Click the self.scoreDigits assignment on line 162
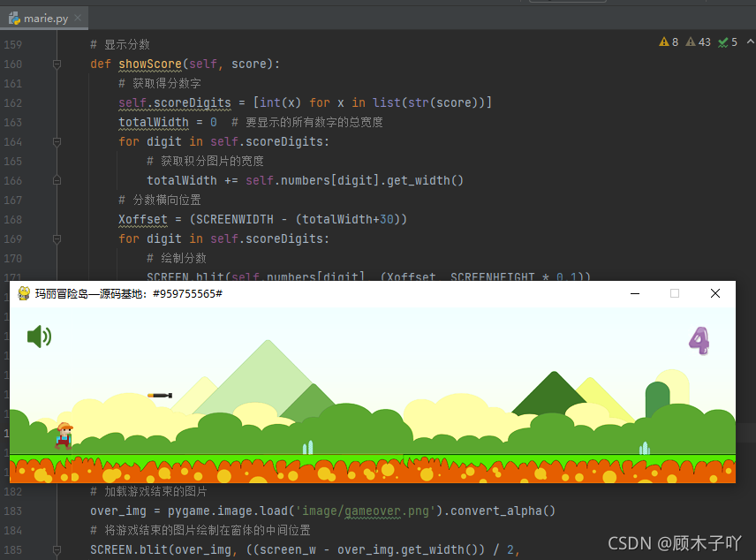The height and width of the screenshot is (560, 756). 175,102
